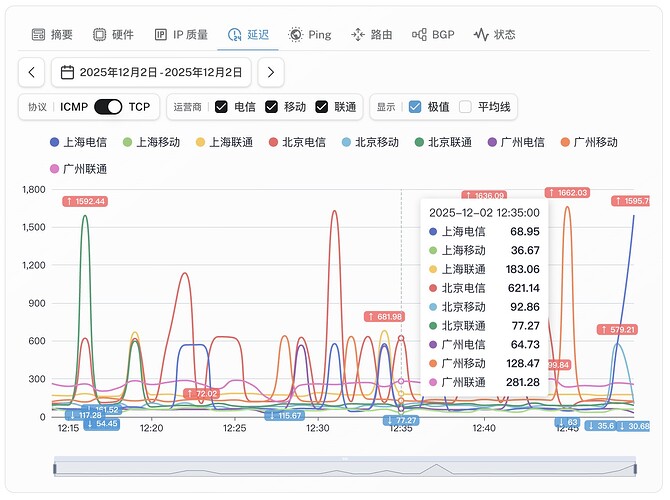The width and height of the screenshot is (670, 500).
Task: Click the 12:30 time axis label
Action: click(x=318, y=428)
